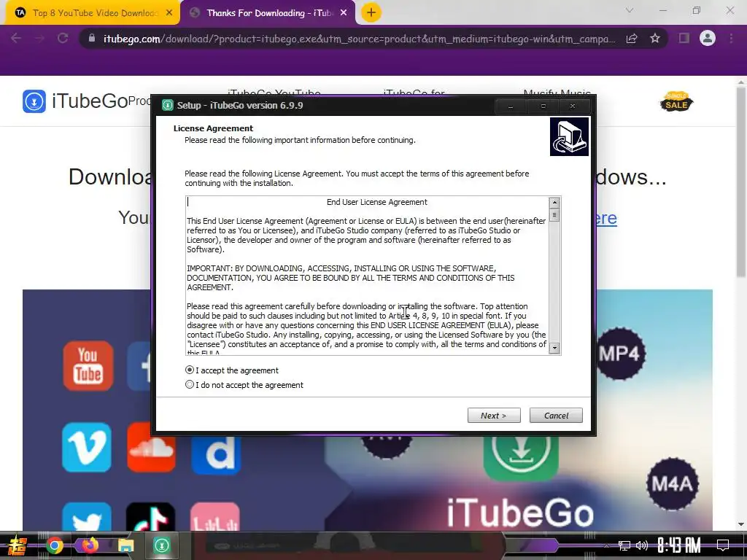Open network icon in system tray

click(624, 545)
